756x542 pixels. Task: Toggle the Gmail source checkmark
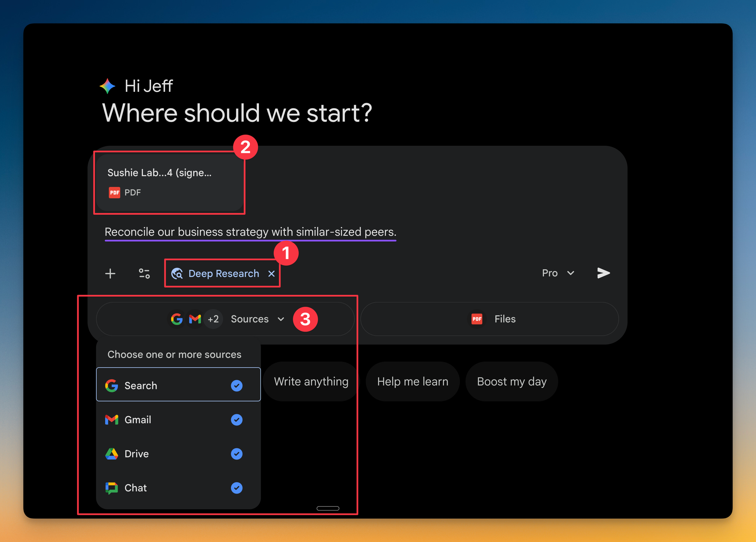click(237, 420)
